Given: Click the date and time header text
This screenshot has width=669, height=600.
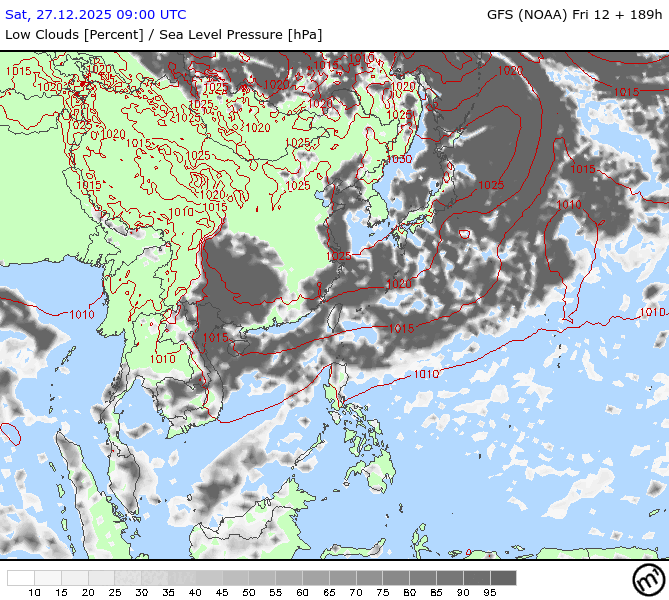Looking at the screenshot, I should [96, 14].
